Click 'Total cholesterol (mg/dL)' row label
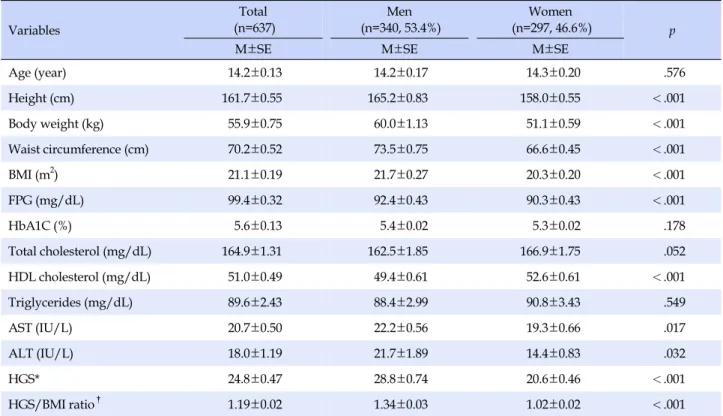 [x=80, y=252]
